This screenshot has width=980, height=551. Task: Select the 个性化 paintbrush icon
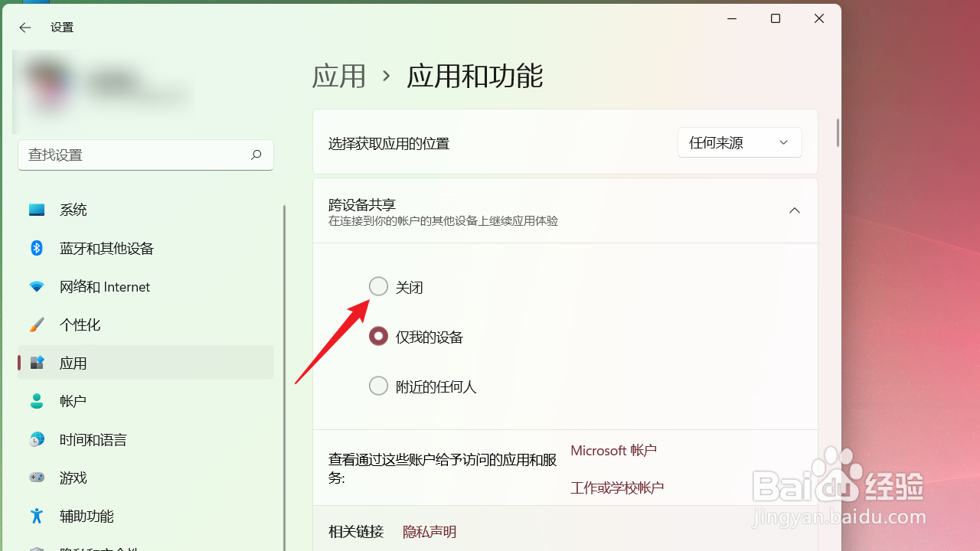point(37,324)
